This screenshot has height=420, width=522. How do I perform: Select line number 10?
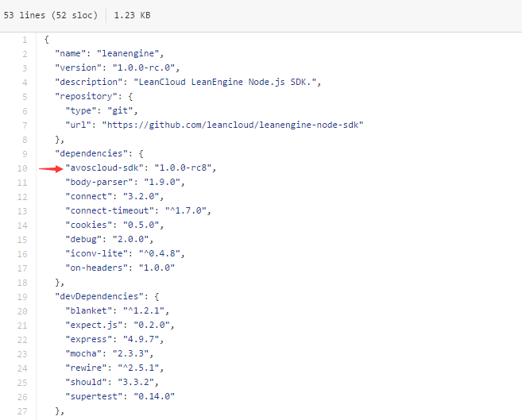(x=22, y=168)
